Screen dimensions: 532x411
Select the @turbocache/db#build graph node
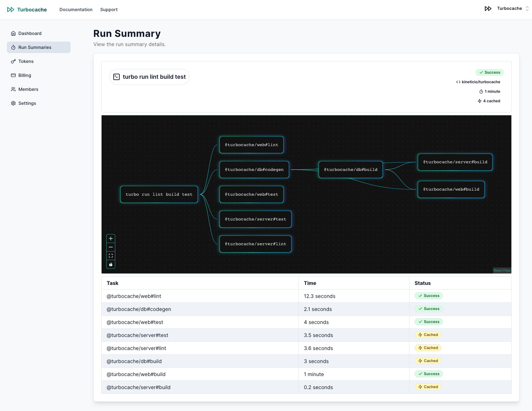coord(351,170)
